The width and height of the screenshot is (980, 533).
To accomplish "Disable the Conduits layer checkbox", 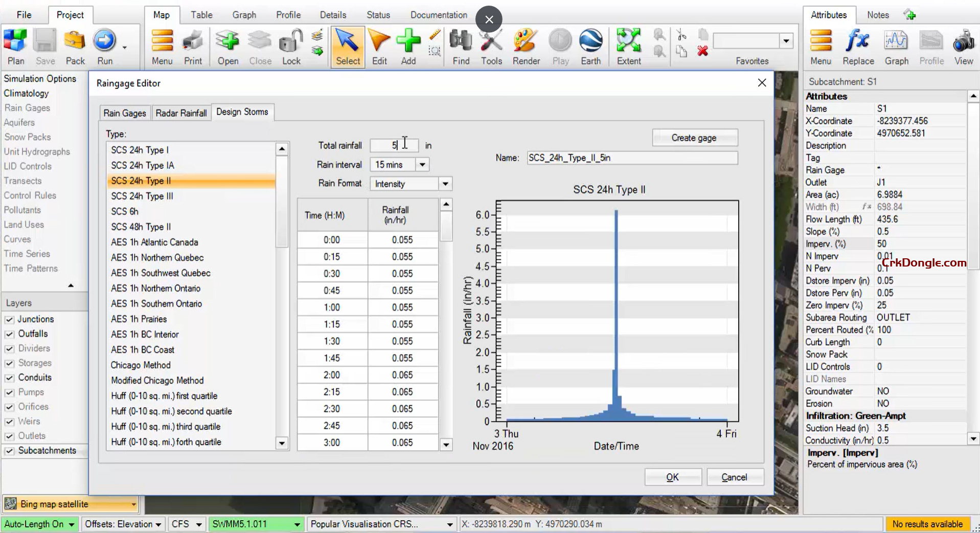I will 9,377.
